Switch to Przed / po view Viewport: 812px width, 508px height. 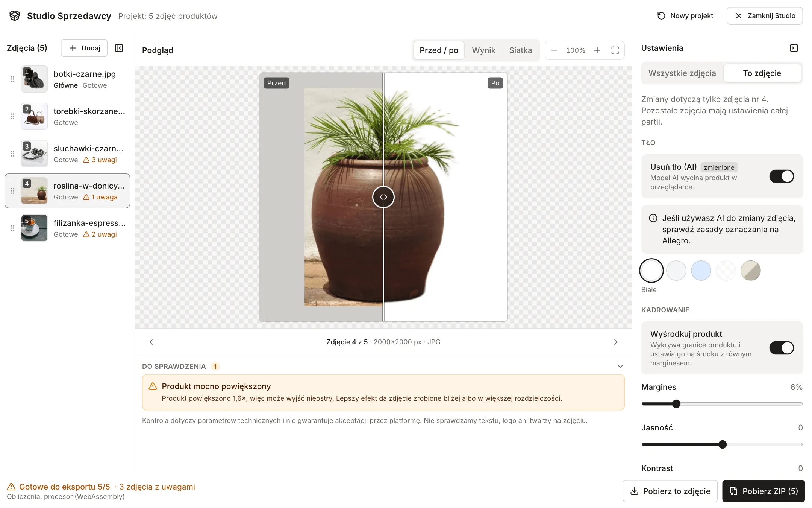coord(439,50)
